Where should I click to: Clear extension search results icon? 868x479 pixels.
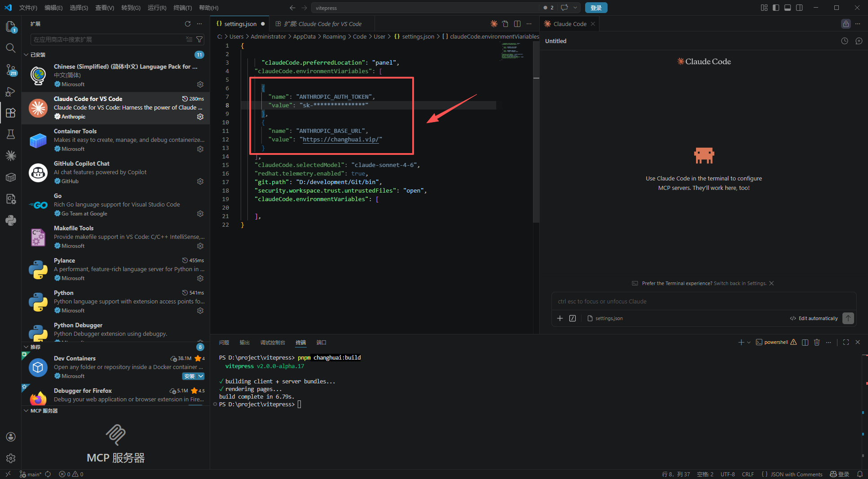[189, 40]
